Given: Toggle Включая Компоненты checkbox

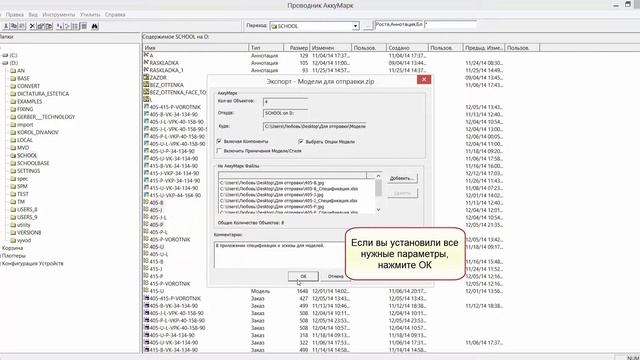Looking at the screenshot, I should click(x=219, y=141).
